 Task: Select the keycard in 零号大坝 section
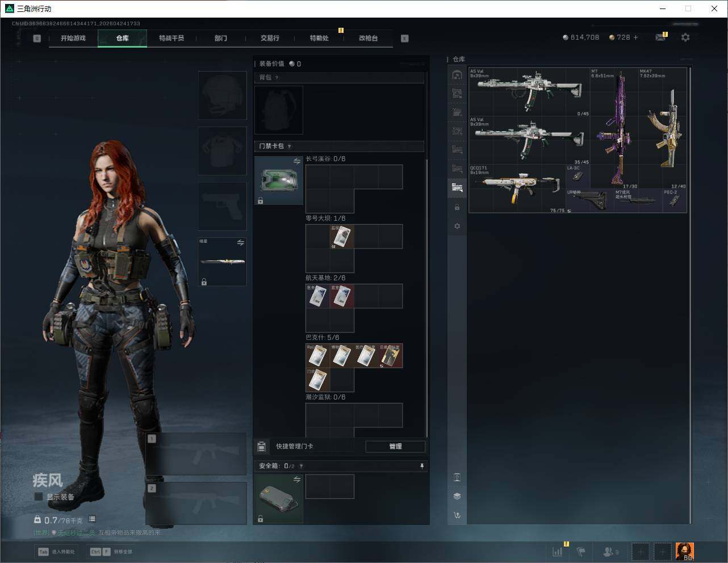pyautogui.click(x=342, y=236)
